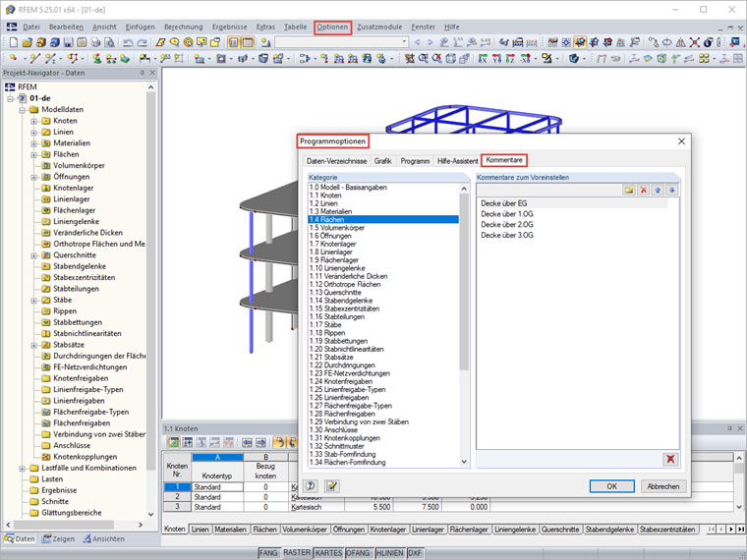Viewport: 747px width, 560px height.
Task: Click Knotentyp cell of row 1
Action: click(217, 487)
